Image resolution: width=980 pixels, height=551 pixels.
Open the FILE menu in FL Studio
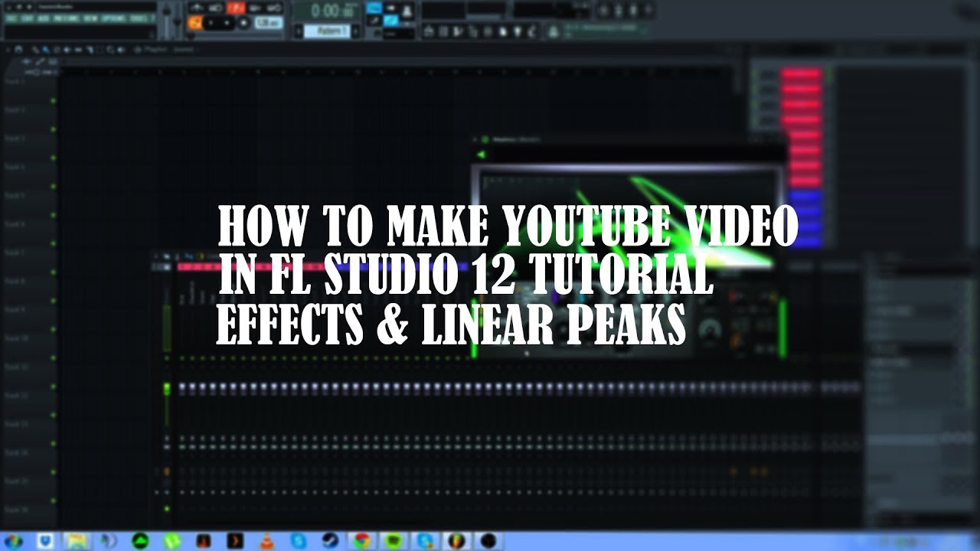click(11, 18)
